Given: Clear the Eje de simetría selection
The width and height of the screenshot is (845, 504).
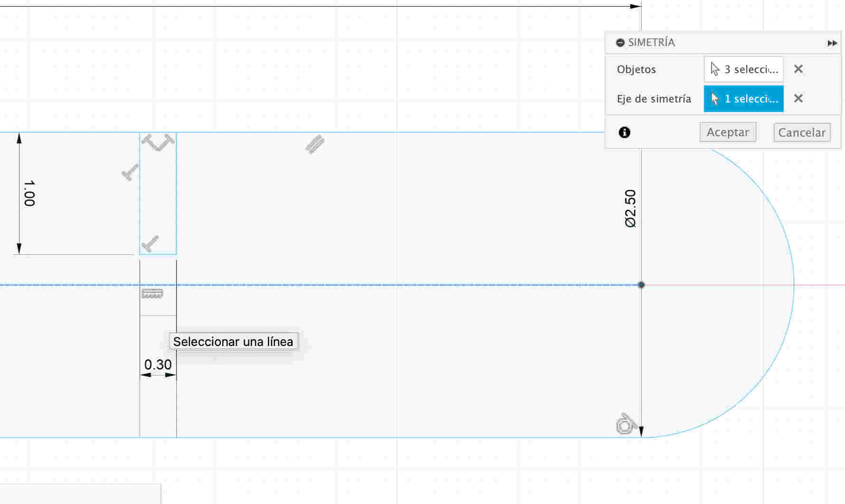Looking at the screenshot, I should point(798,98).
